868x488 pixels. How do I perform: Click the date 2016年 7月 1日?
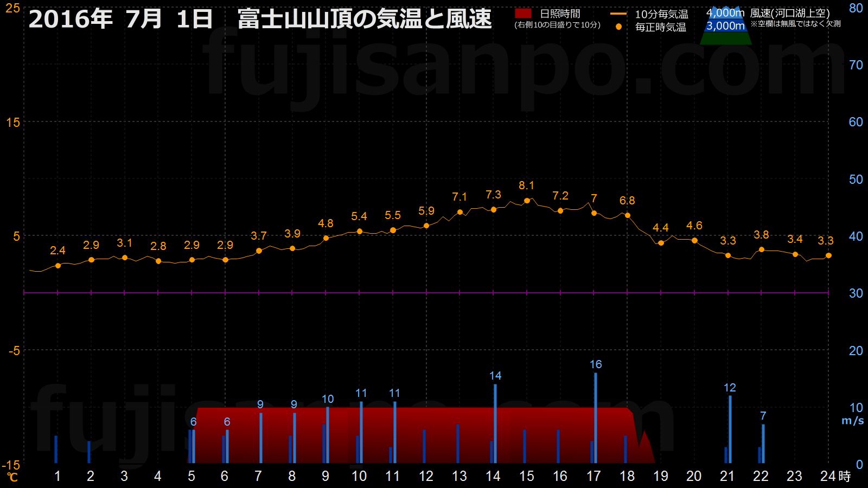point(120,19)
